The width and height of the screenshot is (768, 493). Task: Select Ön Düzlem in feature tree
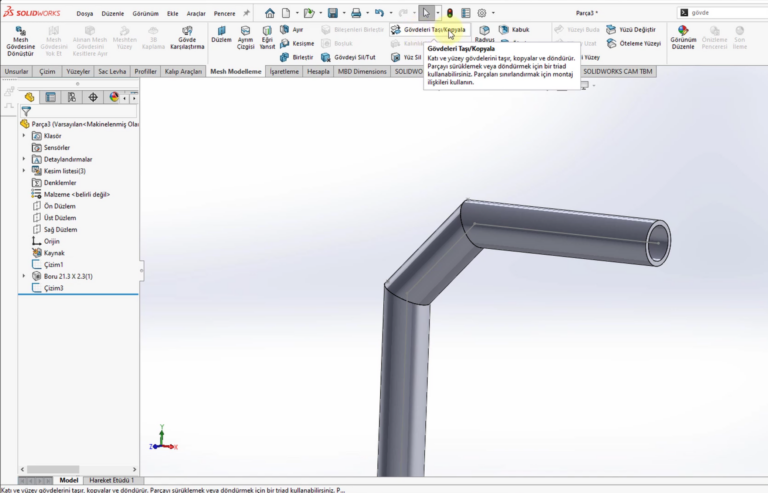click(x=59, y=206)
